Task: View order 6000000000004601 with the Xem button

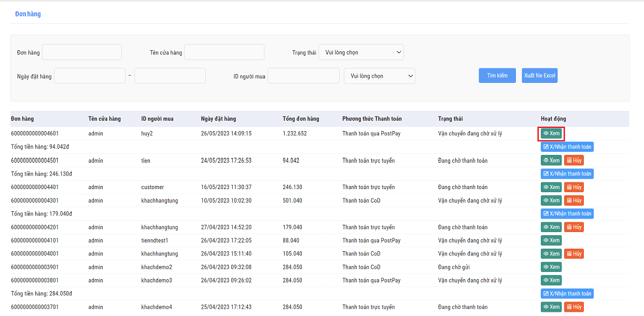Action: tap(551, 133)
